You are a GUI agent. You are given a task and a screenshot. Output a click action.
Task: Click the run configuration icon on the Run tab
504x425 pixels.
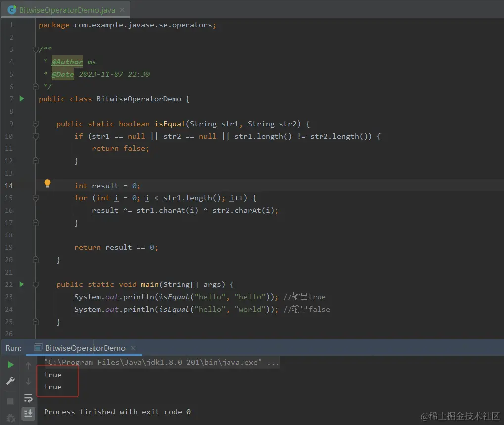(38, 347)
